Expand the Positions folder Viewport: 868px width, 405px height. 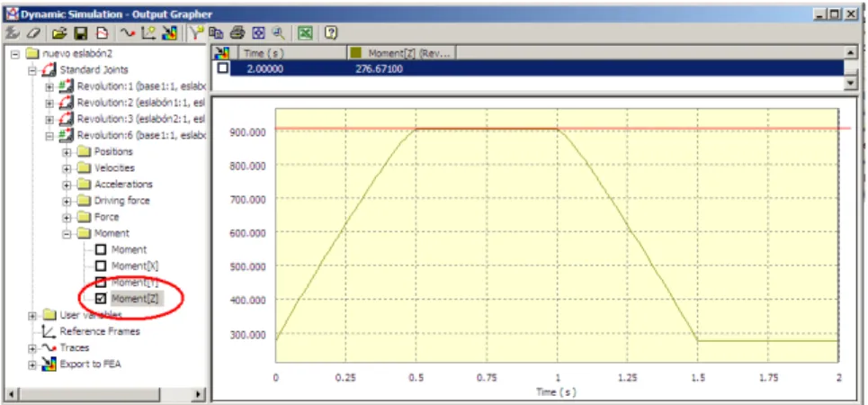coord(67,152)
